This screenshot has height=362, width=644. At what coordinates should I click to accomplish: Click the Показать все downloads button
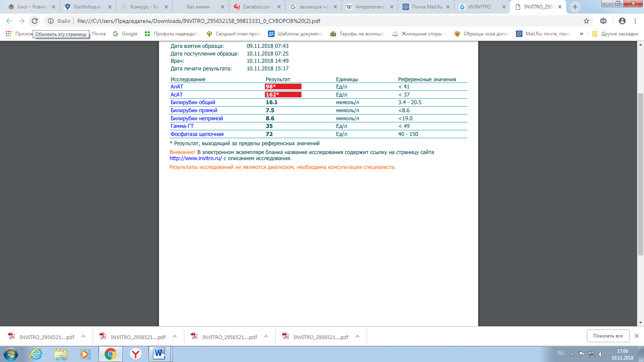coord(608,336)
